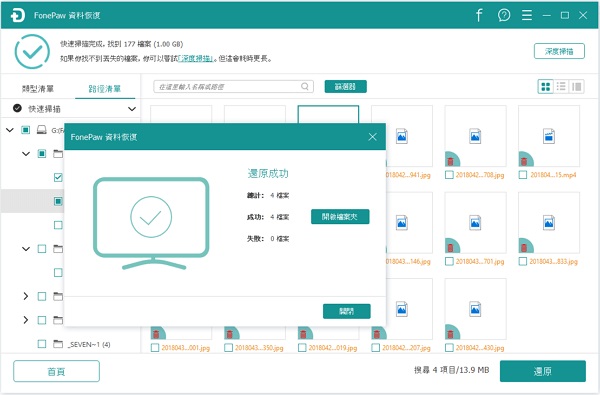Tick checkbox for 2018043...701.jpg
The image size is (600, 395).
[449, 261]
